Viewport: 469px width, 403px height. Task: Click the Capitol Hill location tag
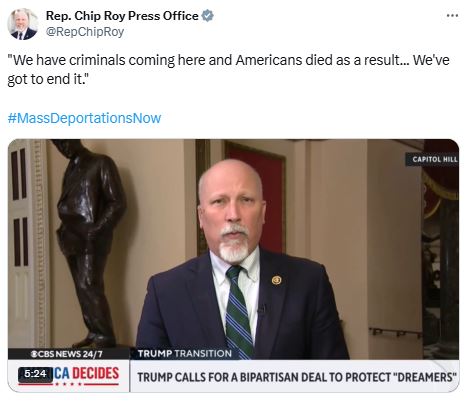click(433, 159)
